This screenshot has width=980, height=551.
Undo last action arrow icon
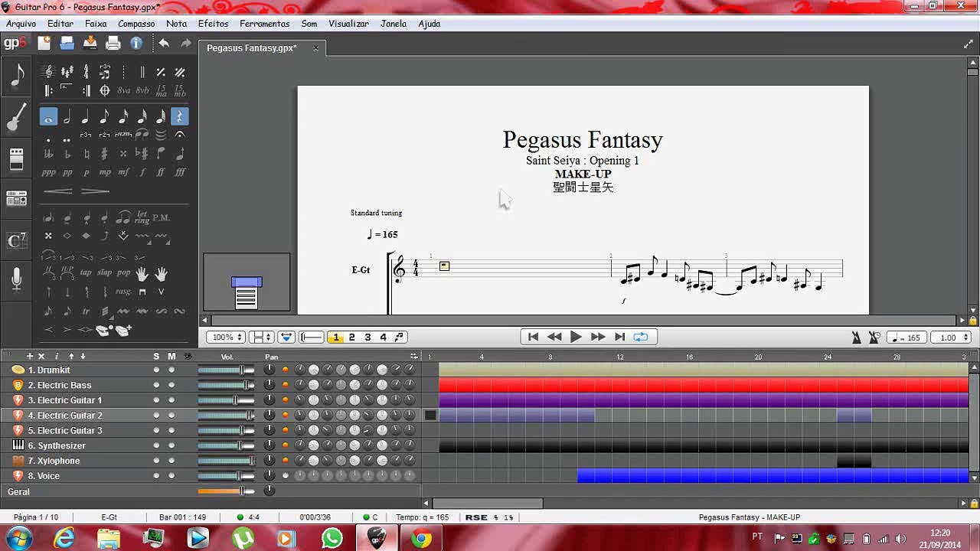click(x=164, y=43)
